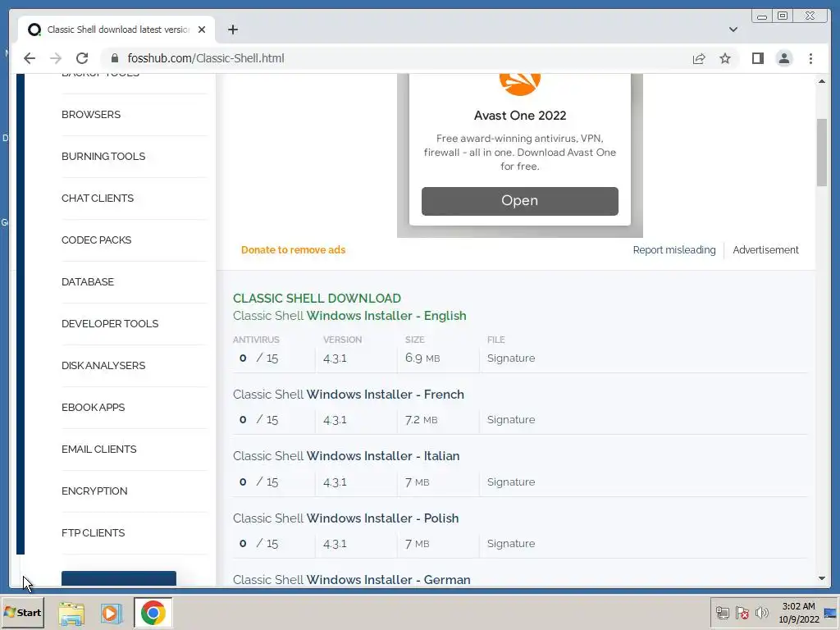Click the share page icon in address bar

click(699, 58)
